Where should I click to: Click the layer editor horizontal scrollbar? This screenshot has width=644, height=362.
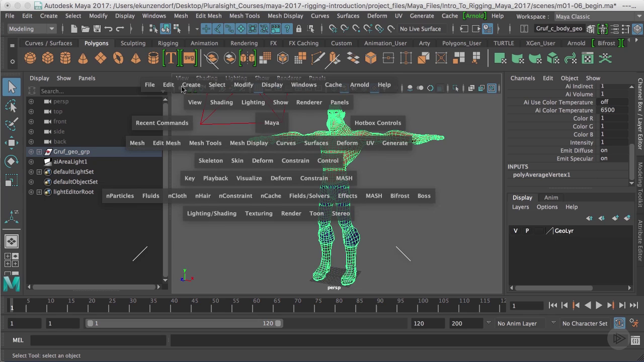point(553,288)
